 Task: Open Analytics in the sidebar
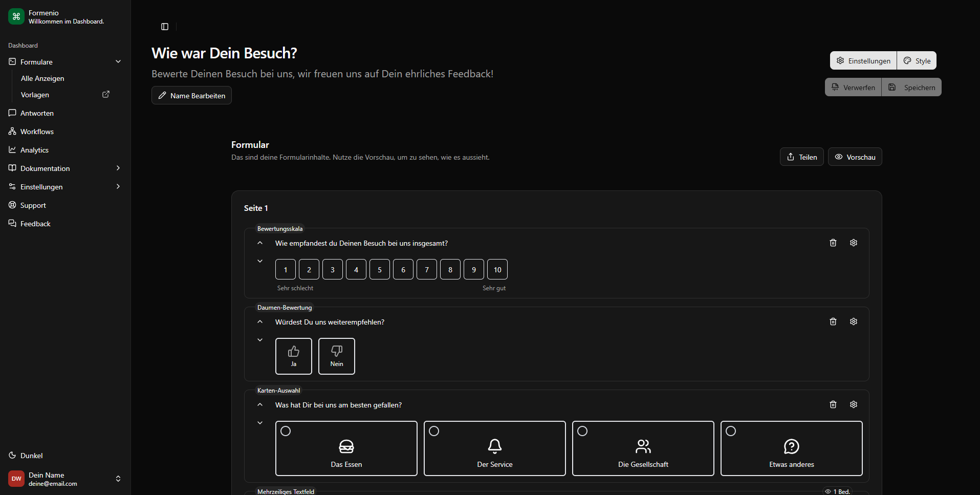[34, 150]
